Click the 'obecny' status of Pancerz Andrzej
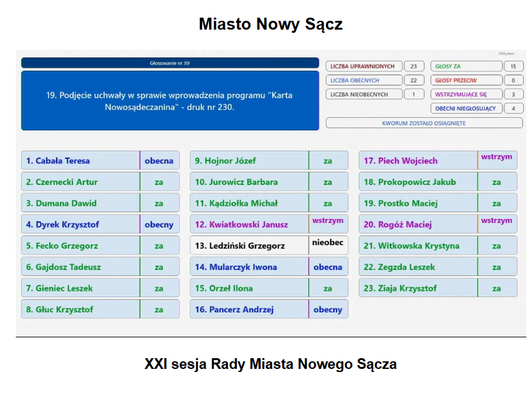Image resolution: width=532 pixels, height=396 pixels. pyautogui.click(x=328, y=310)
